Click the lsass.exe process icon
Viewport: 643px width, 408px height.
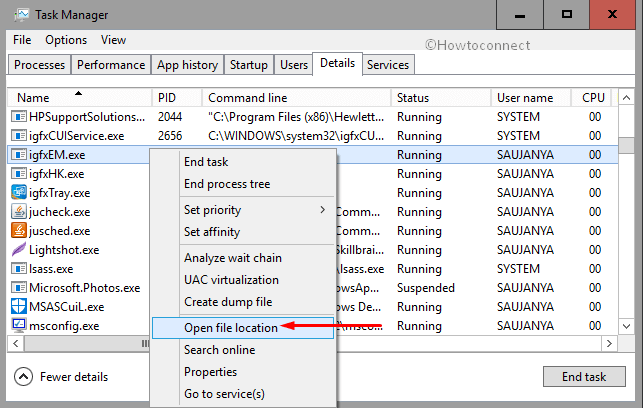18,269
